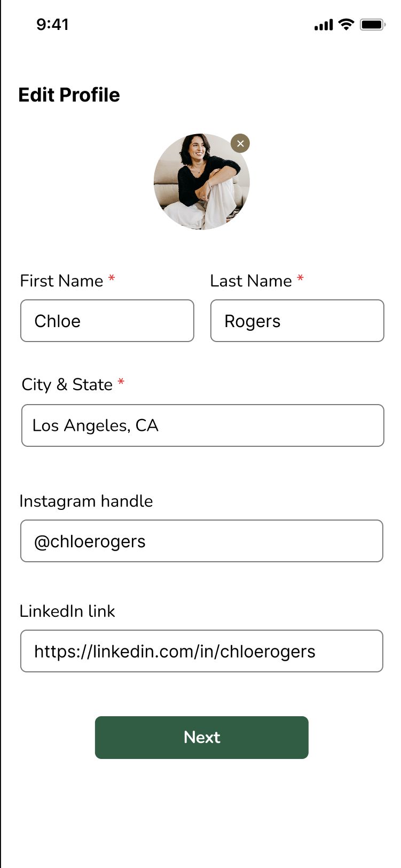The image size is (401, 868).
Task: Click the LinkedIn link URL field
Action: (x=201, y=651)
